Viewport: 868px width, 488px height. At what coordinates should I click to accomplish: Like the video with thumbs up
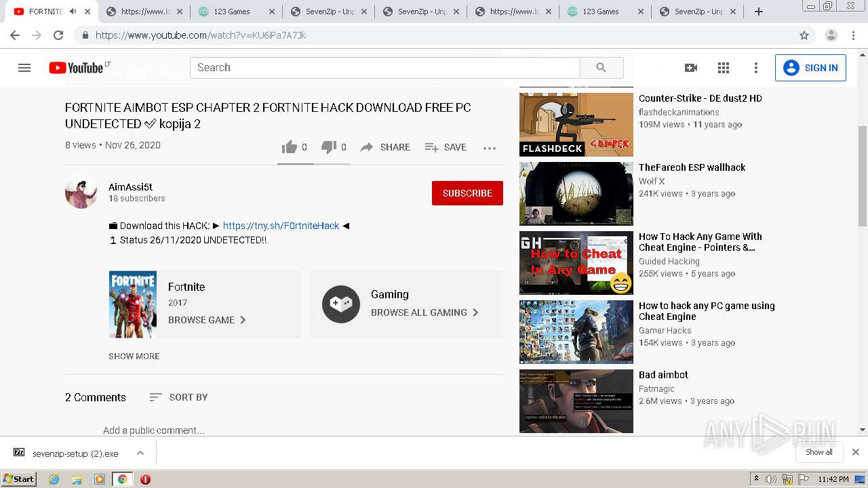tap(290, 147)
